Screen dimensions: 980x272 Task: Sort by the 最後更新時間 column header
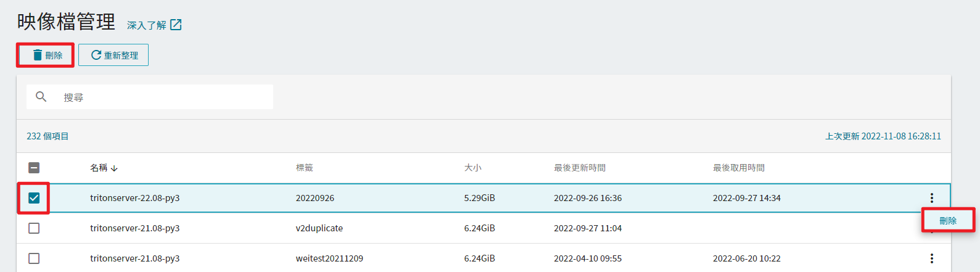click(x=580, y=168)
